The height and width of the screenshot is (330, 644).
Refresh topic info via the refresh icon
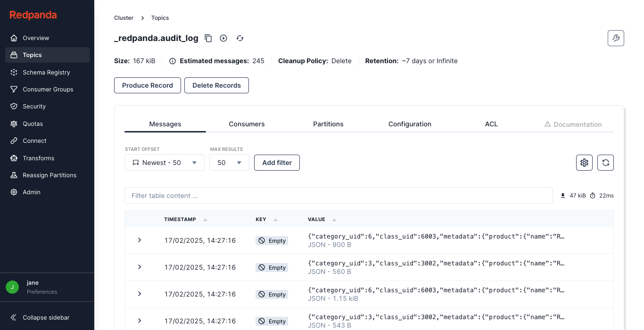(239, 38)
